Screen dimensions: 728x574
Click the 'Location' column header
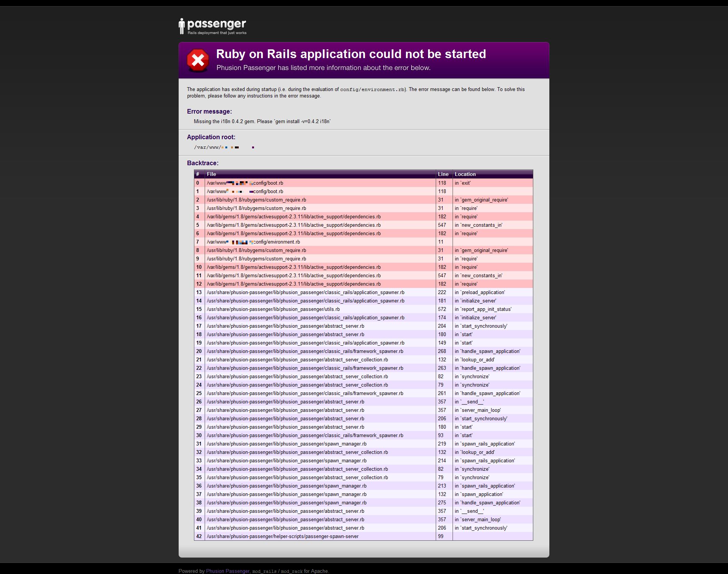(x=465, y=174)
